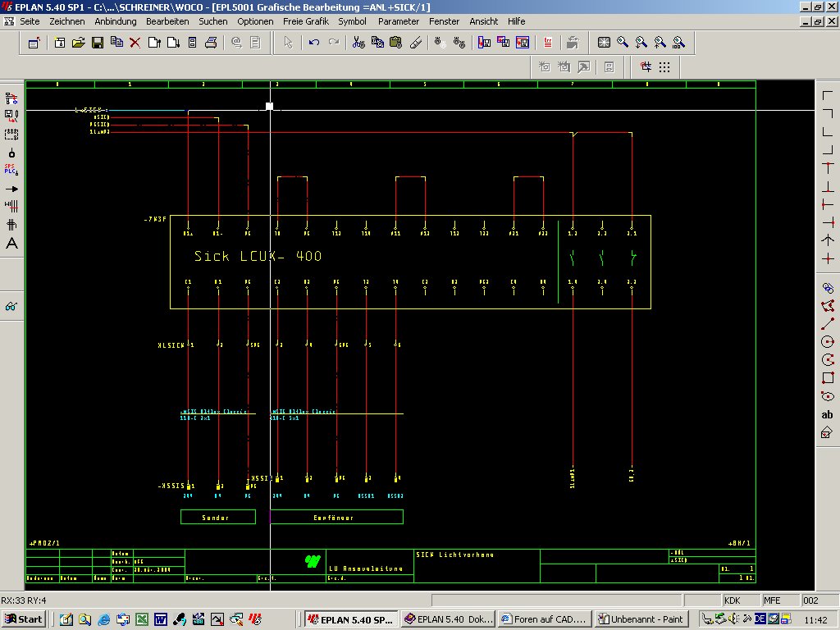Select the polyline drawing tool
840x630 pixels.
(x=827, y=306)
